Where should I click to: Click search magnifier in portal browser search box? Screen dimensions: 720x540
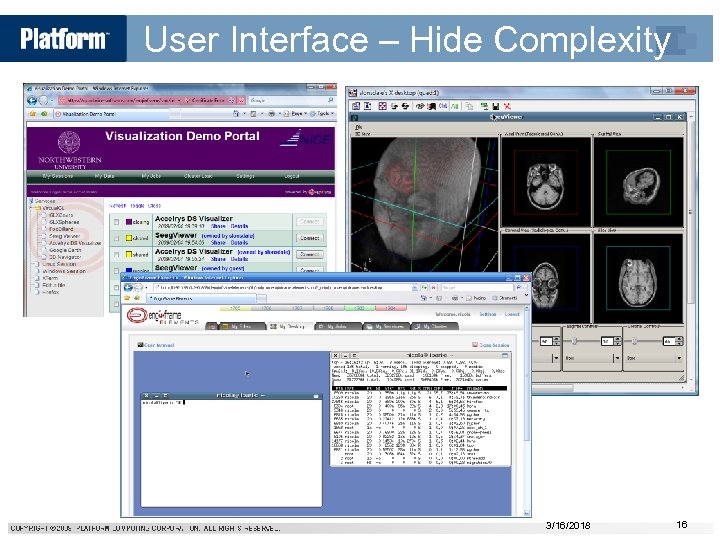tap(331, 100)
